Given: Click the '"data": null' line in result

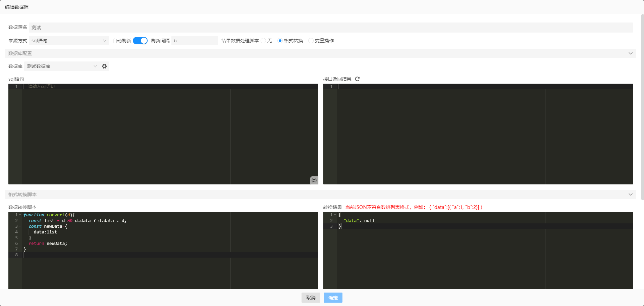Looking at the screenshot, I should (359, 221).
